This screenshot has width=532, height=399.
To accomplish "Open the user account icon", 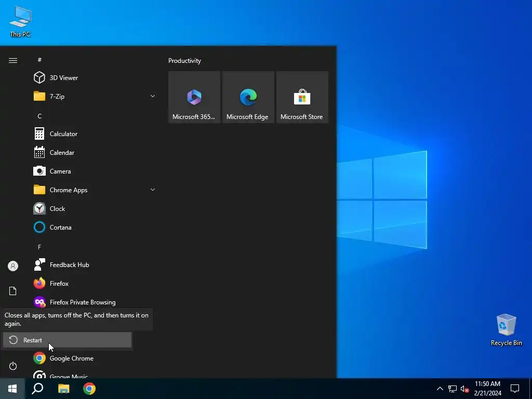I will (13, 266).
